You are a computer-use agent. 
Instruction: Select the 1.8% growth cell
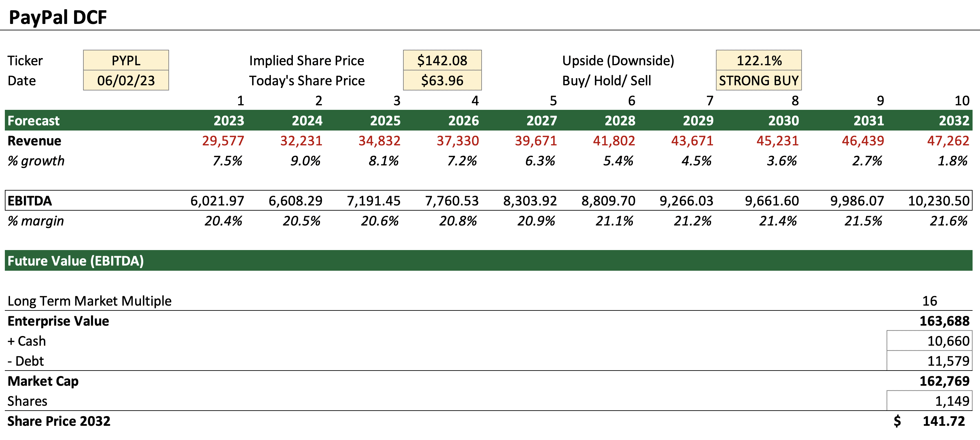tap(952, 161)
